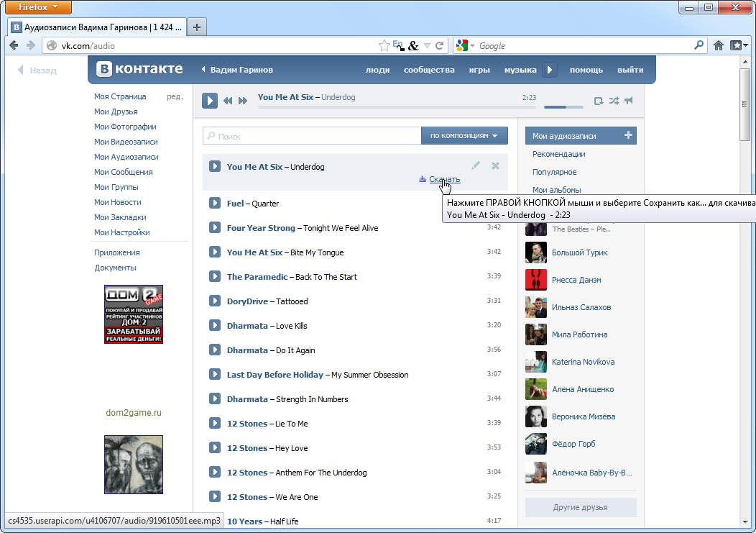
Task: Open URL history dropdown arrow
Action: click(x=427, y=45)
